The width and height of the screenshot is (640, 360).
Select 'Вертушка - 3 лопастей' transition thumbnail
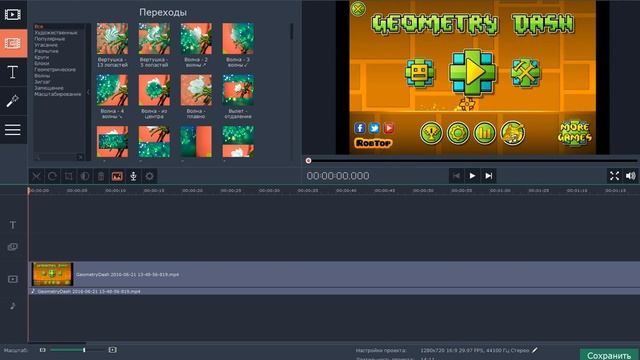pos(154,39)
